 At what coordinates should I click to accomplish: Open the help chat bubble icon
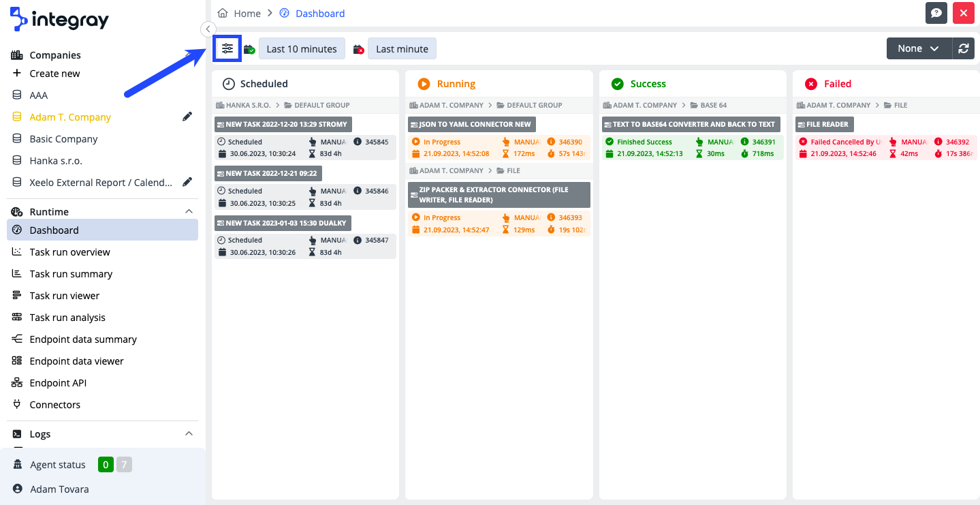pyautogui.click(x=936, y=13)
